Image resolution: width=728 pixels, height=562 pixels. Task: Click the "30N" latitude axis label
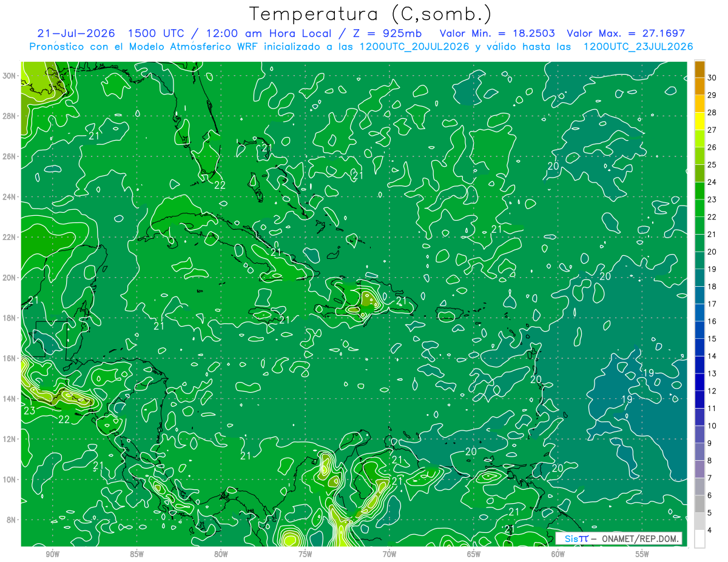click(x=10, y=76)
